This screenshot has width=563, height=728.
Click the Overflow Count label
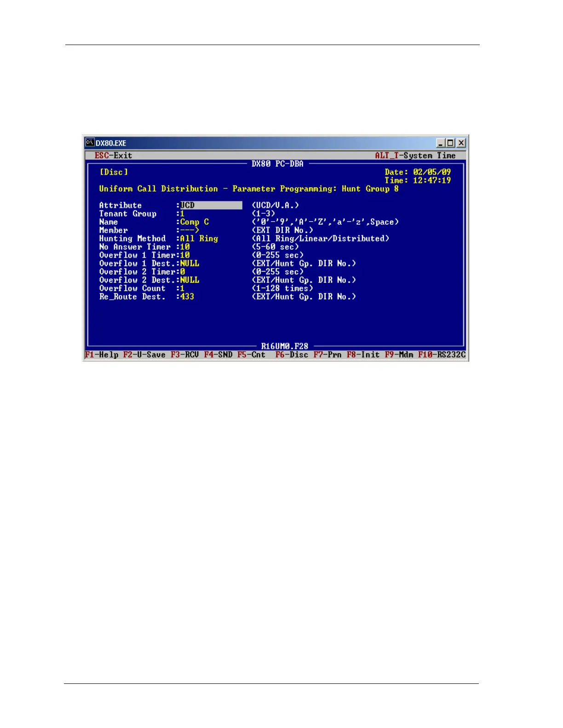pos(132,288)
